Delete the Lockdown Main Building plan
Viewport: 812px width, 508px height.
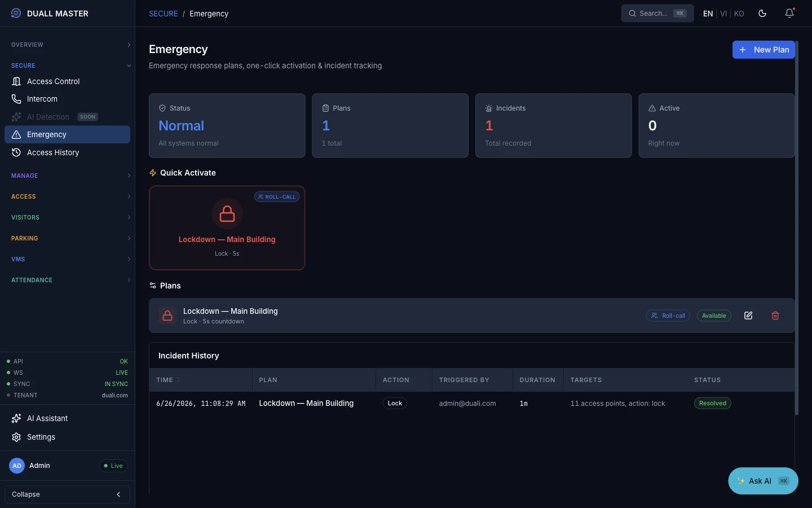coord(775,316)
